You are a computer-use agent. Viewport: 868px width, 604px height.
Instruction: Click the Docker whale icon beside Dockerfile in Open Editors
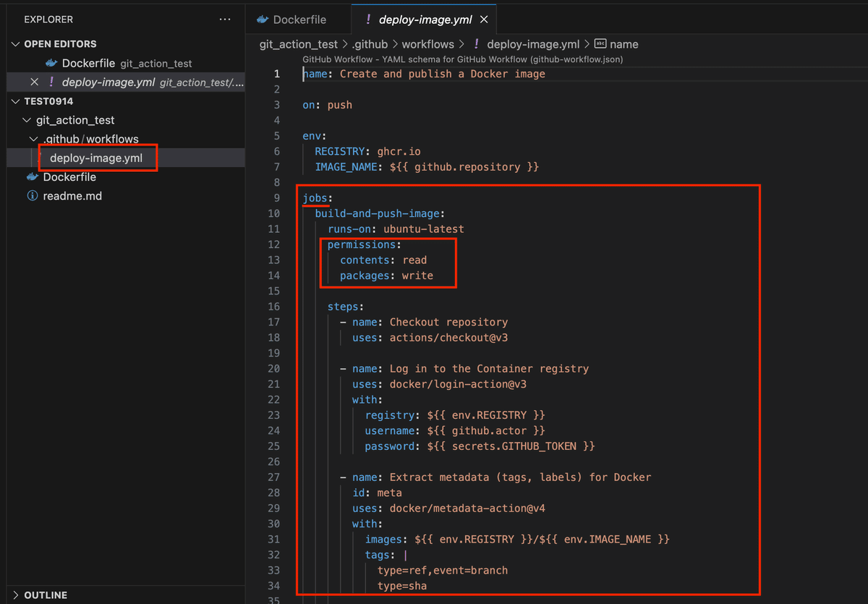50,63
